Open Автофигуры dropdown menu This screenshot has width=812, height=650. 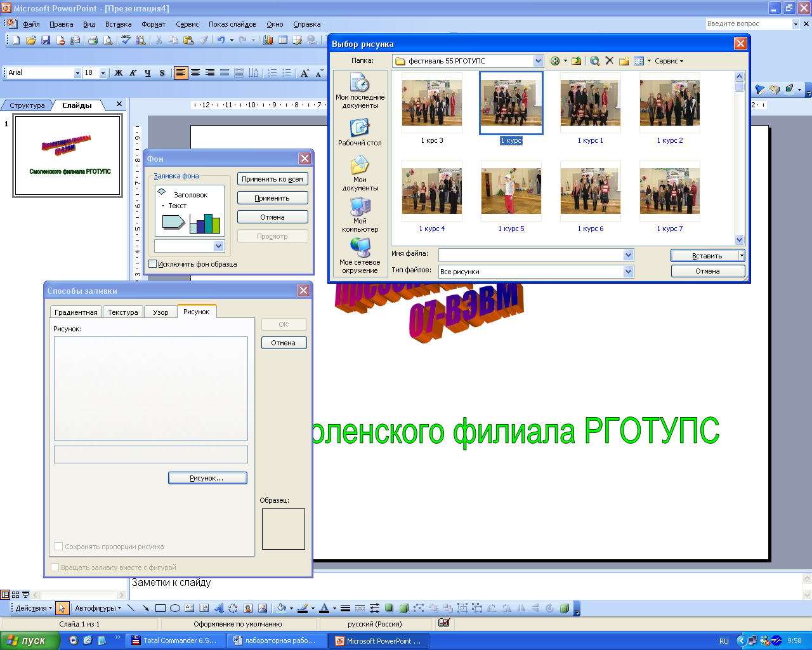click(98, 608)
